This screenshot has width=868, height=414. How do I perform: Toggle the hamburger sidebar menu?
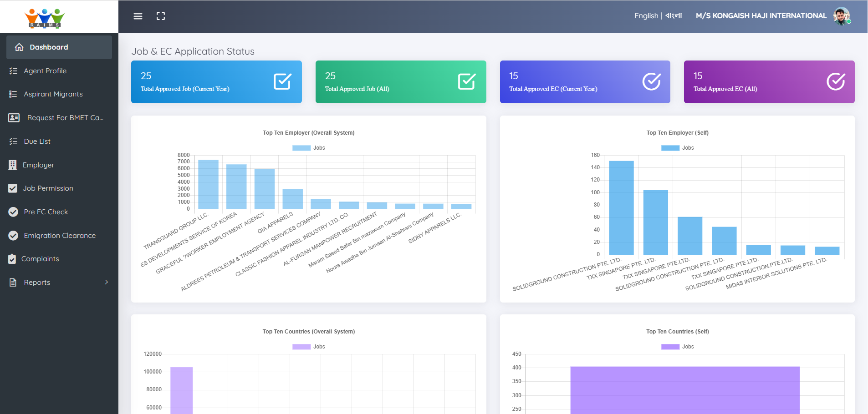click(138, 16)
